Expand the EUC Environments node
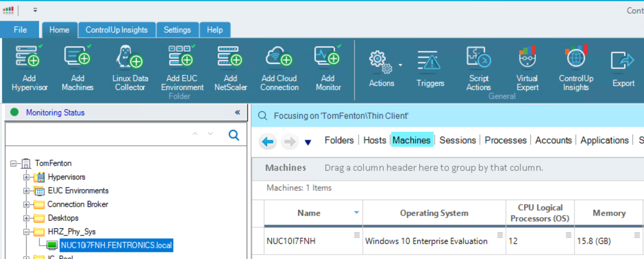644x259 pixels. [26, 191]
